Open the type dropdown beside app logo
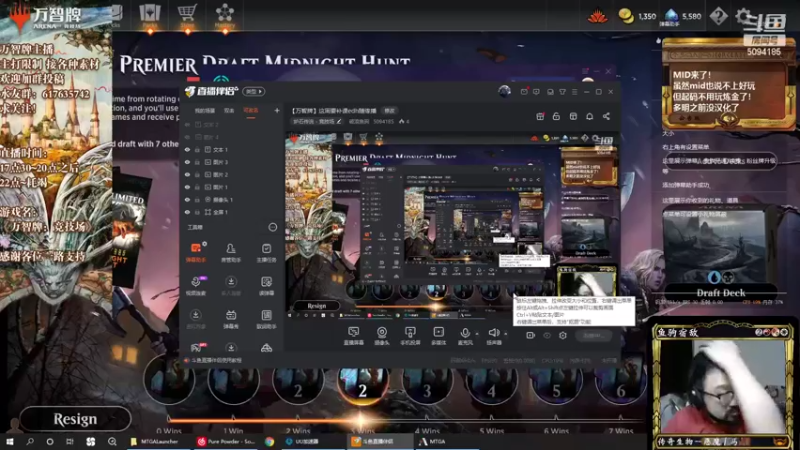800x450 pixels. tap(254, 91)
